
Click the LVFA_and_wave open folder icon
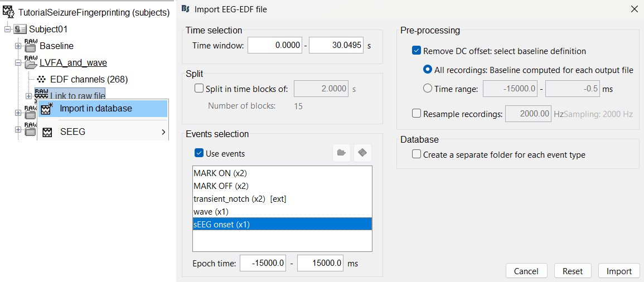pyautogui.click(x=31, y=62)
